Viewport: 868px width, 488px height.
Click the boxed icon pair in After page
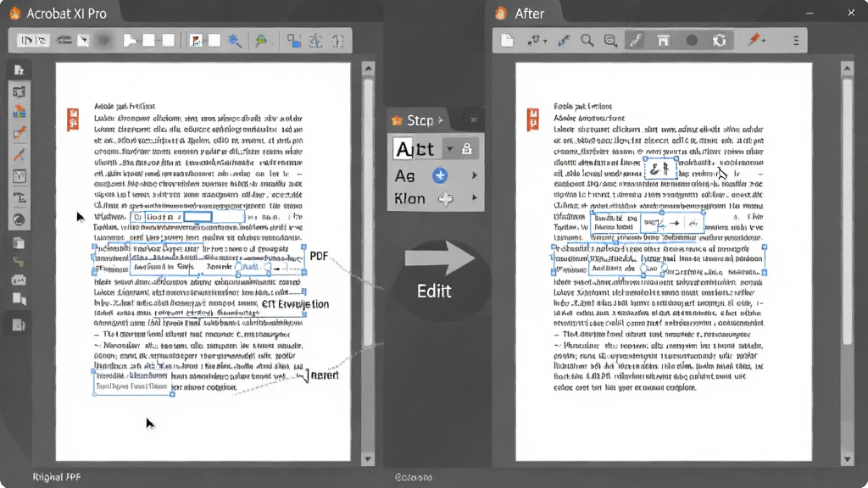(x=660, y=169)
